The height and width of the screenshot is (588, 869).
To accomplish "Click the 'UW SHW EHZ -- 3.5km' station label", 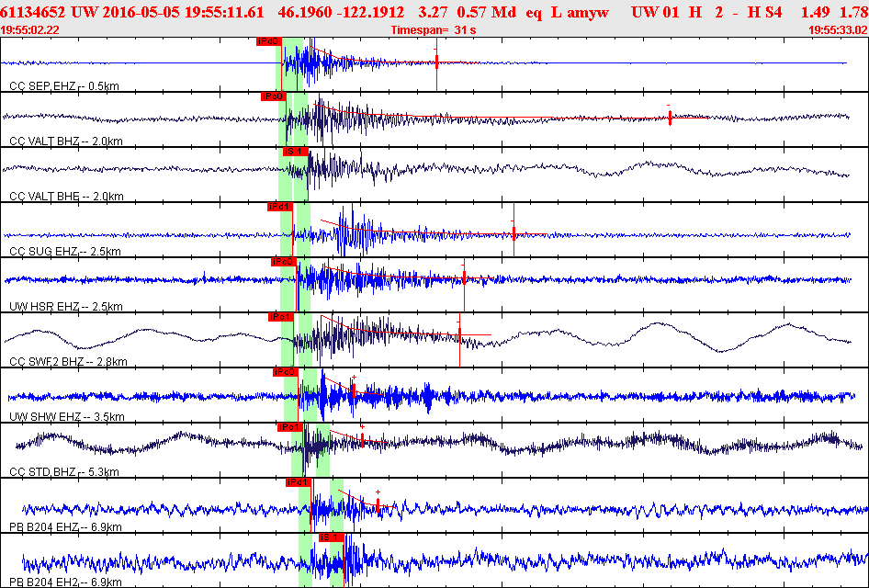I will 67,416.
